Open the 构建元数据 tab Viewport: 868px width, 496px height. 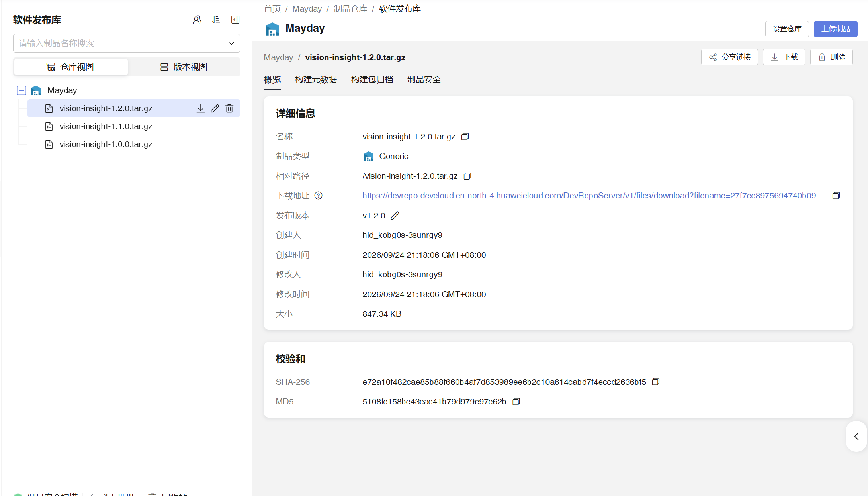pos(316,80)
